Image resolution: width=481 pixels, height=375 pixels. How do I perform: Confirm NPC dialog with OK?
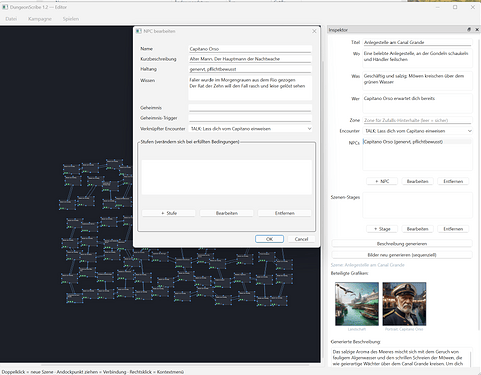[269, 239]
